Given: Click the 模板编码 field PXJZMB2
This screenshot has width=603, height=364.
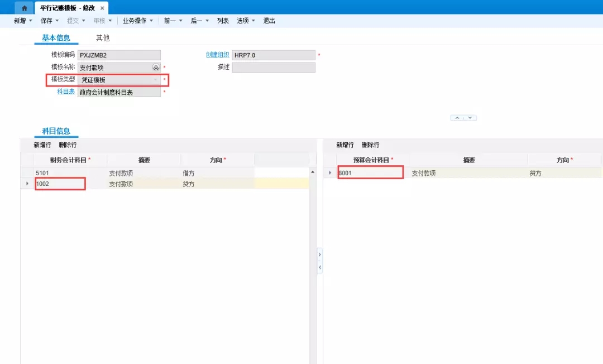Looking at the screenshot, I should tap(119, 55).
